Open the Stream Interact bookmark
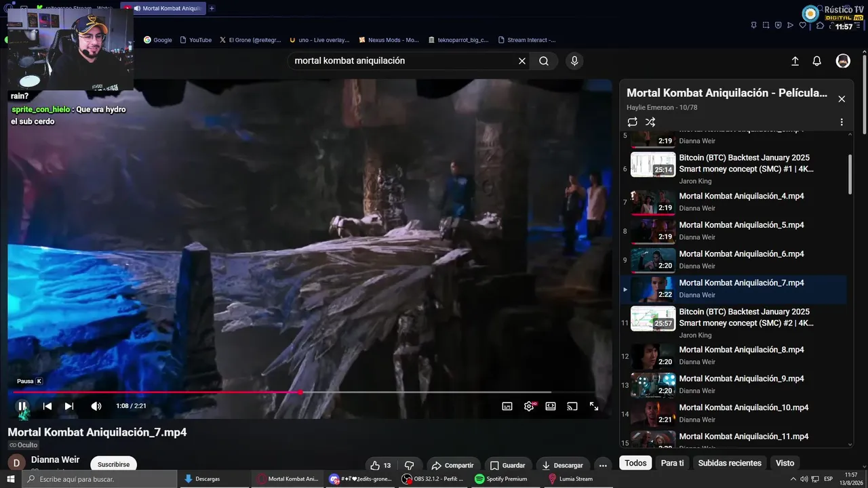This screenshot has height=488, width=868. pyautogui.click(x=527, y=40)
